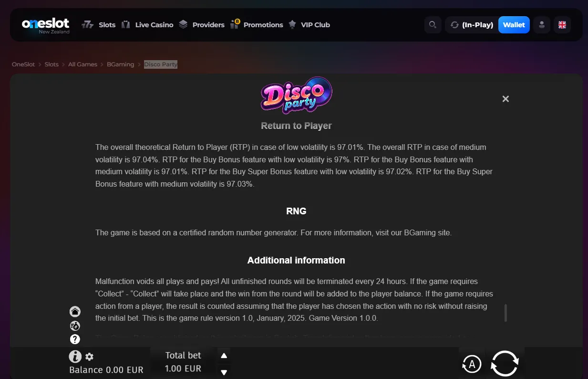Click the Disco Party breadcrumb
The width and height of the screenshot is (588, 379).
(161, 64)
